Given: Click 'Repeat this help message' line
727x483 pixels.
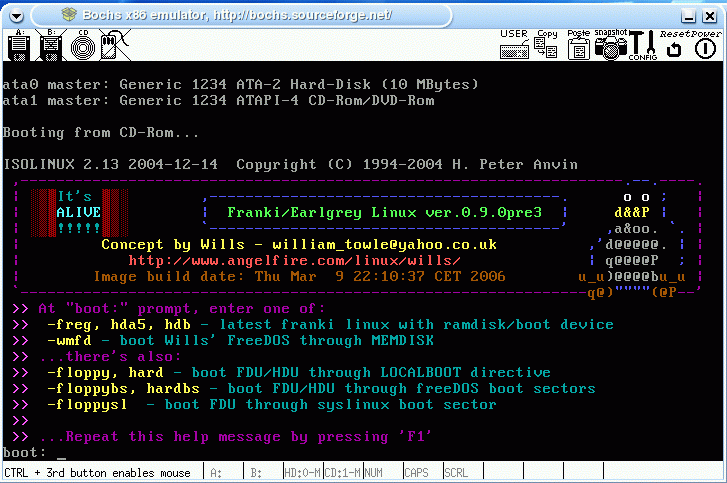Looking at the screenshot, I should point(236,437).
